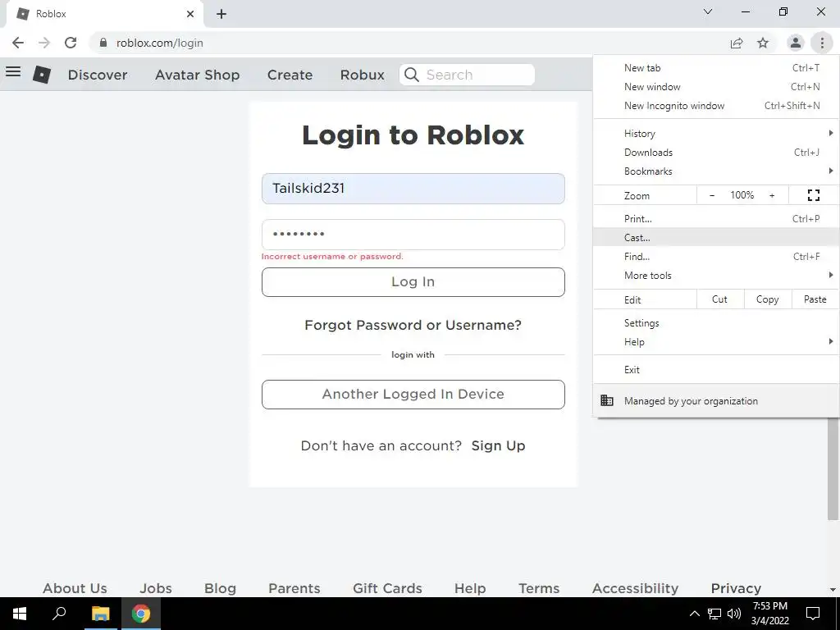Viewport: 840px width, 630px height.
Task: Choose Print from the menu
Action: click(x=716, y=218)
